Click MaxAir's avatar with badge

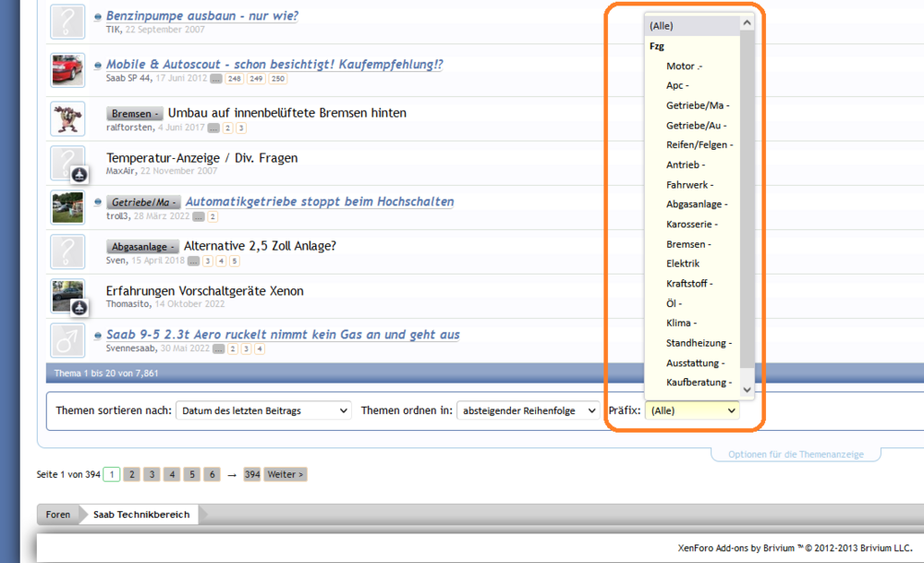[x=67, y=164]
